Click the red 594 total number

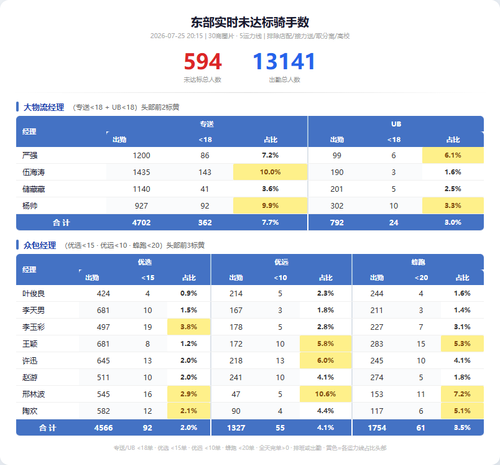[x=203, y=62]
